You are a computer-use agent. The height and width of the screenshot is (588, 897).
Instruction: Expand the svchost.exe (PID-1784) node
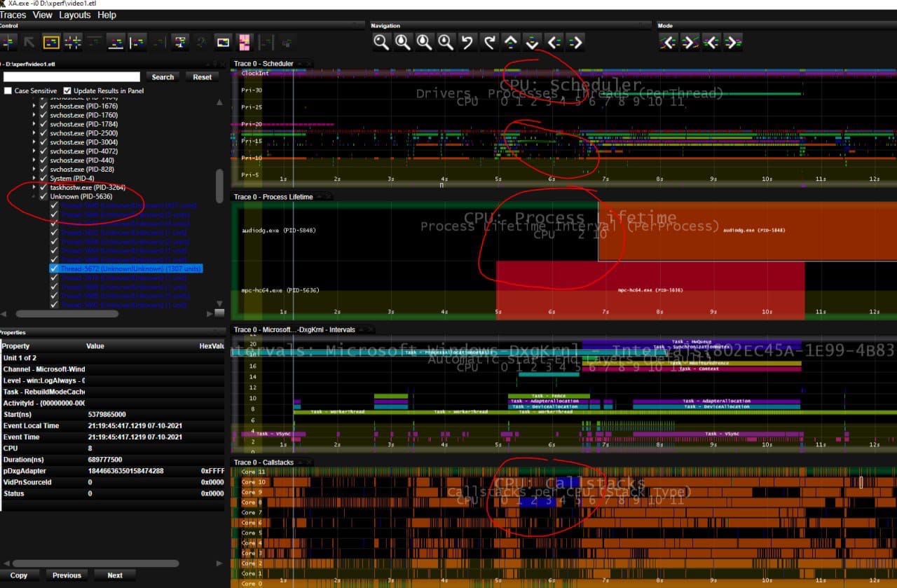click(34, 124)
